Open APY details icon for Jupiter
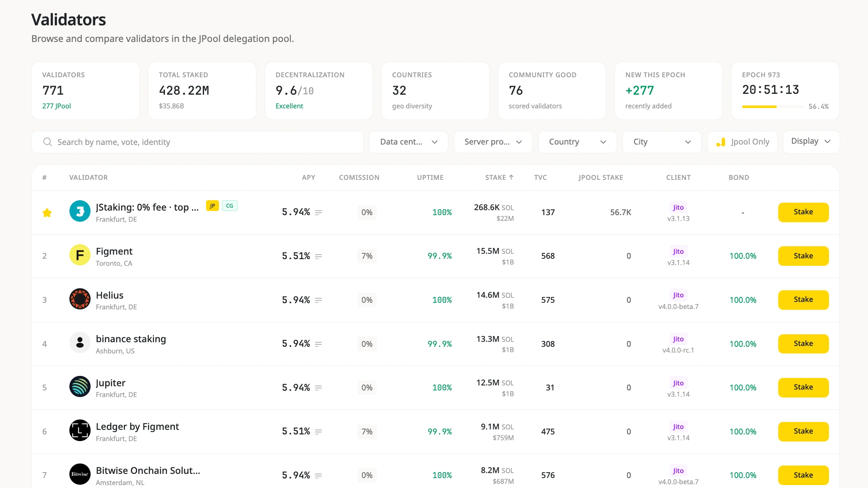Screen dimensions: 868x488 click(x=319, y=388)
